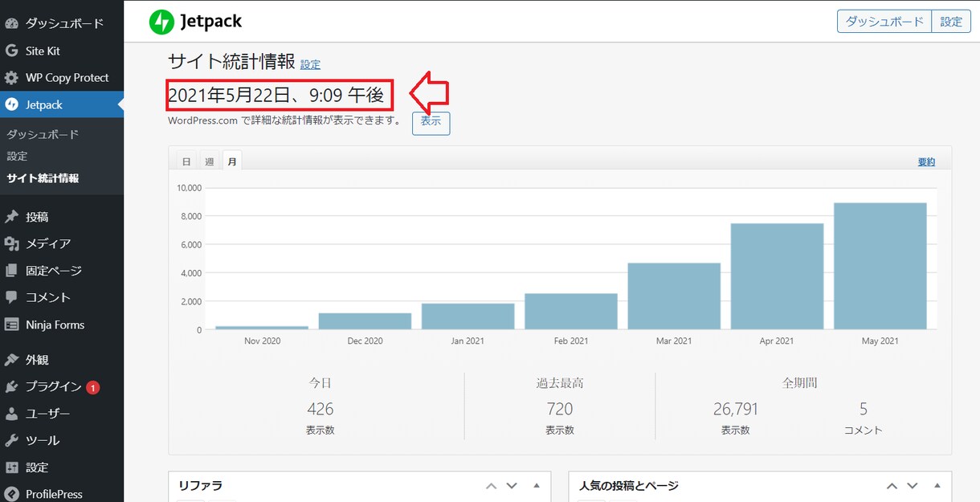Click the user silhouette icon (ユーザー)
This screenshot has height=502, width=980.
click(11, 414)
